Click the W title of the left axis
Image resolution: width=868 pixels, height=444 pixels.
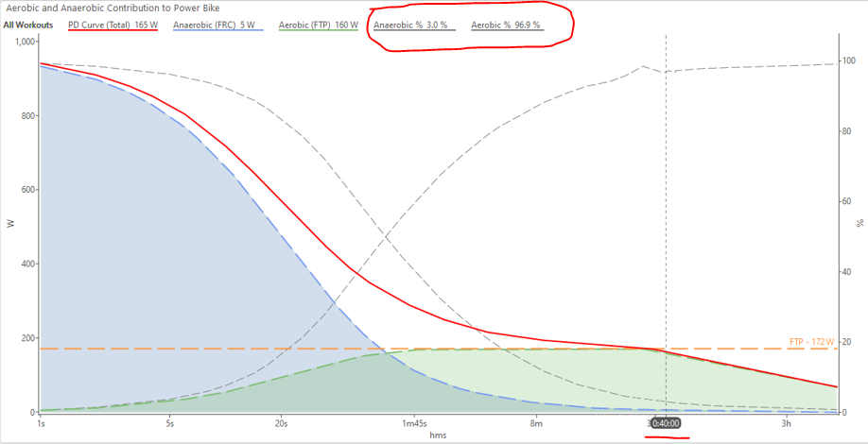pyautogui.click(x=9, y=224)
